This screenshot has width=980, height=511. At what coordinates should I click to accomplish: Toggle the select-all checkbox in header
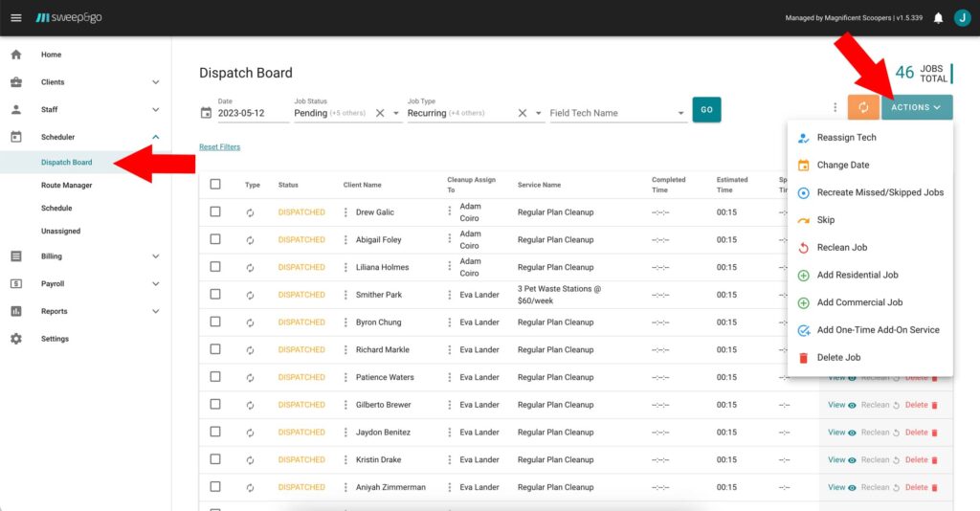tap(215, 185)
